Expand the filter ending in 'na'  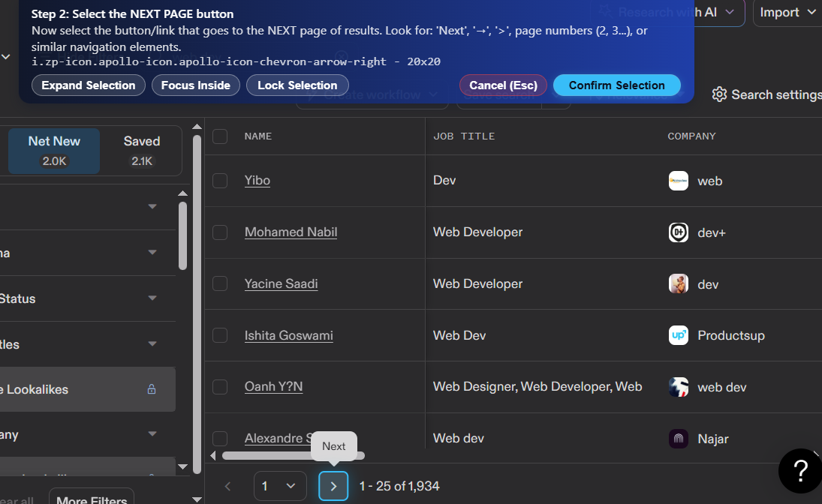click(x=152, y=253)
